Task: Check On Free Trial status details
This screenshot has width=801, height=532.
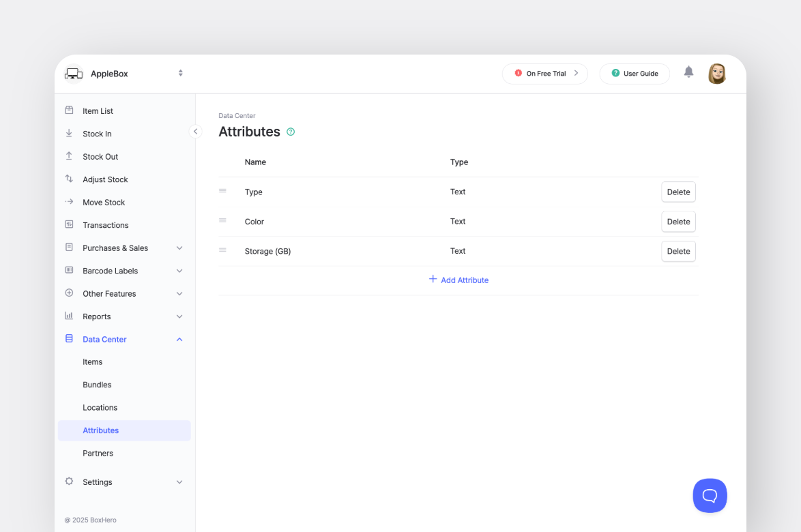Action: 544,73
